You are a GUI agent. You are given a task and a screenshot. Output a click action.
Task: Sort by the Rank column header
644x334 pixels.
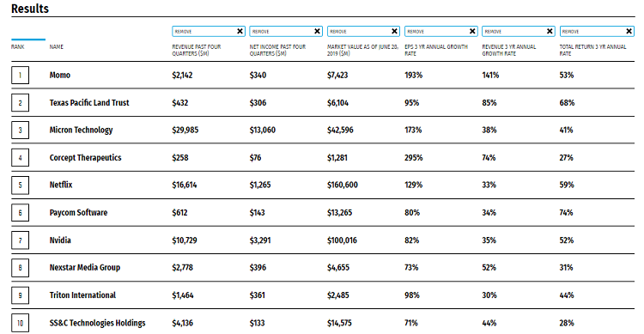coord(18,47)
